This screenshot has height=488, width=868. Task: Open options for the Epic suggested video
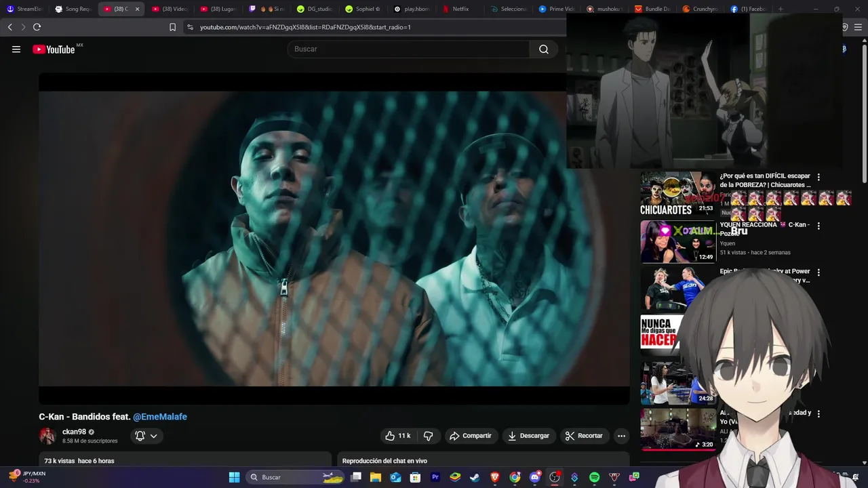[x=818, y=272]
